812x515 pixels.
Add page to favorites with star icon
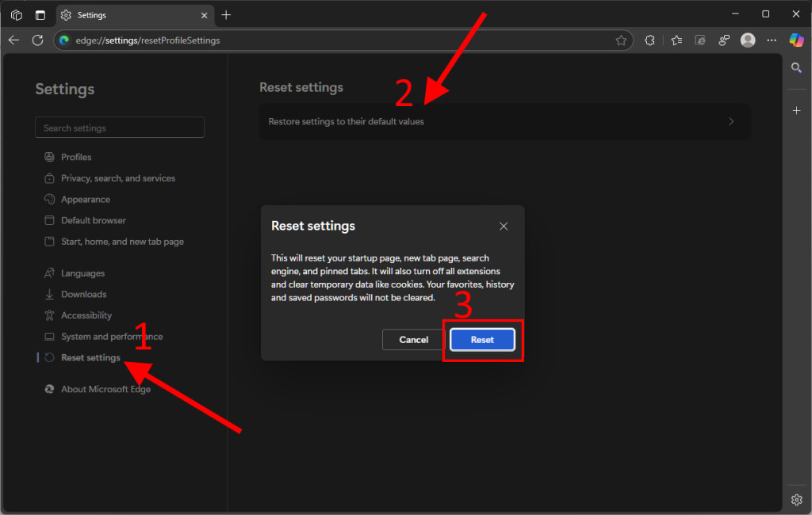point(621,40)
